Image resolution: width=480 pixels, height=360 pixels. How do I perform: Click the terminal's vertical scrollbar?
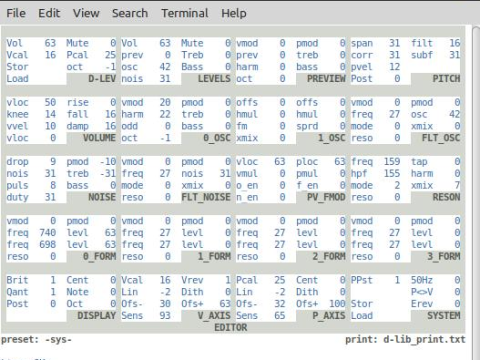pyautogui.click(x=476, y=193)
